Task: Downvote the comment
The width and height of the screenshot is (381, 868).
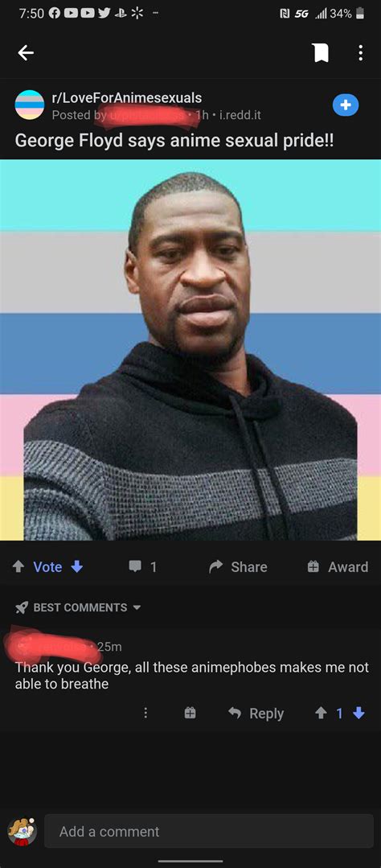Action: click(358, 714)
